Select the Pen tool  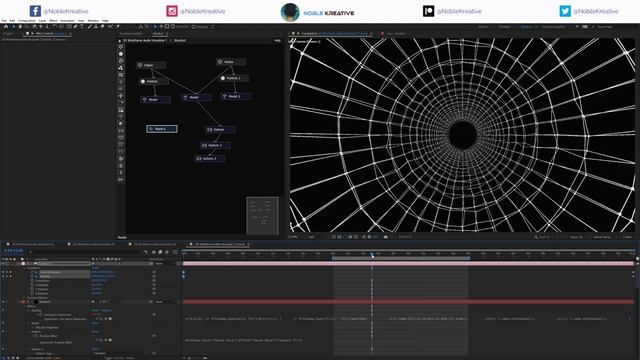(76, 27)
